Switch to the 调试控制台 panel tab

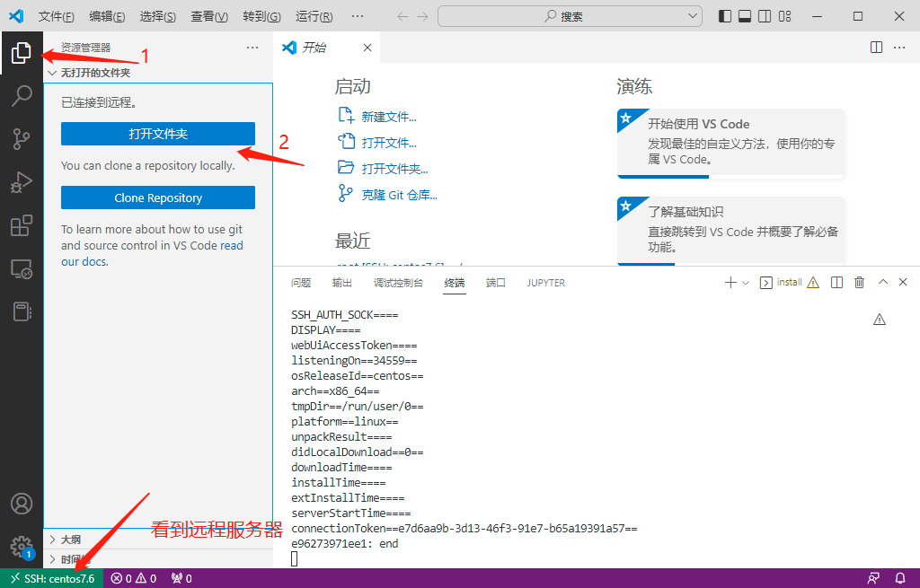coord(398,283)
